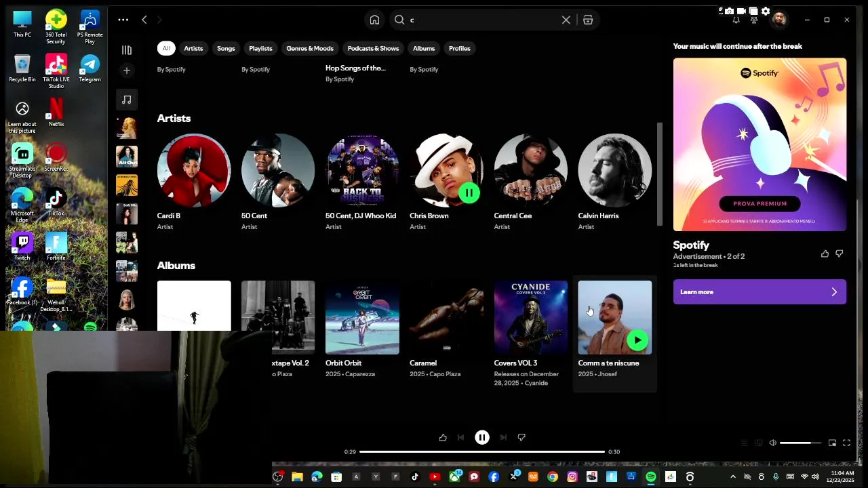868x488 pixels.
Task: Like the advertisement with thumbs up
Action: click(x=825, y=253)
